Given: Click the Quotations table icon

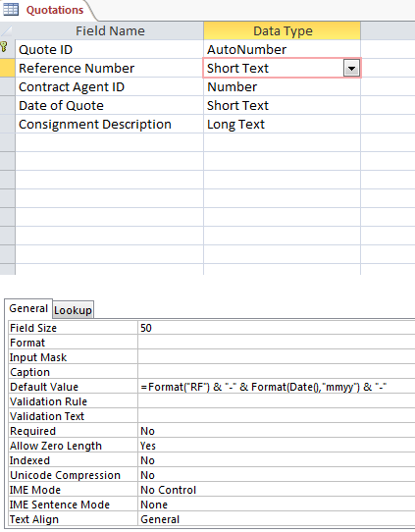Looking at the screenshot, I should [x=11, y=10].
